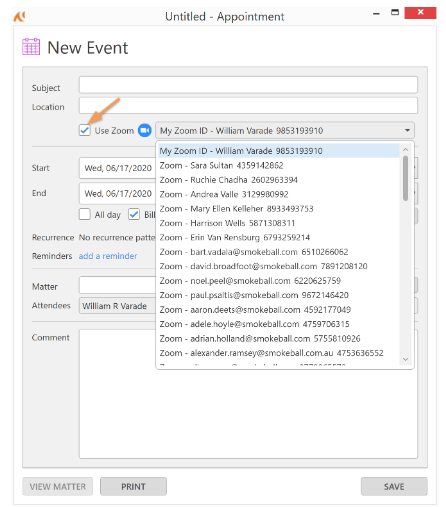Select paul.psaltis@smokeball.com Zoom entry
446x507 pixels.
[x=279, y=295]
